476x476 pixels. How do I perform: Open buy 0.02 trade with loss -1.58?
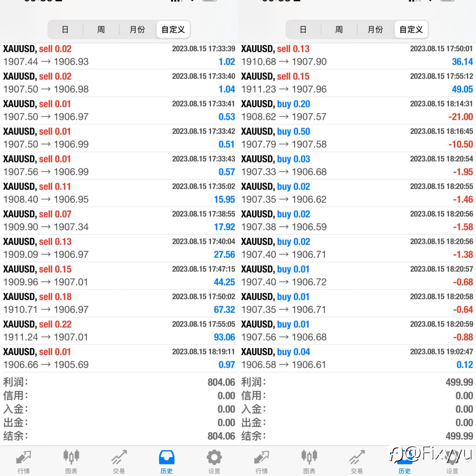tap(357, 221)
